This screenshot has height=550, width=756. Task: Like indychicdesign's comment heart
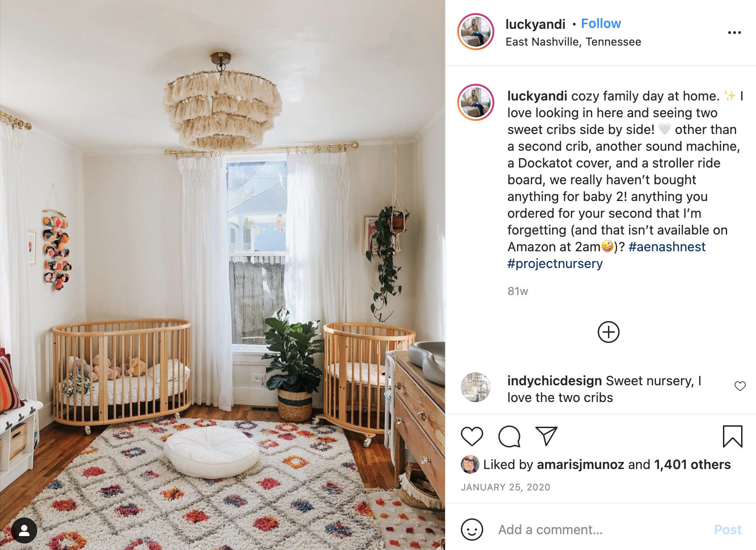(x=740, y=386)
